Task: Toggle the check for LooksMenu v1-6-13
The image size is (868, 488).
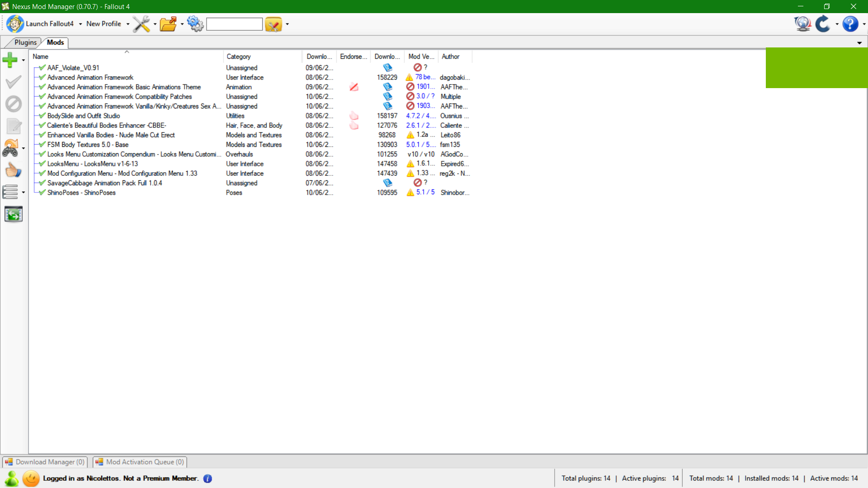Action: [42, 164]
